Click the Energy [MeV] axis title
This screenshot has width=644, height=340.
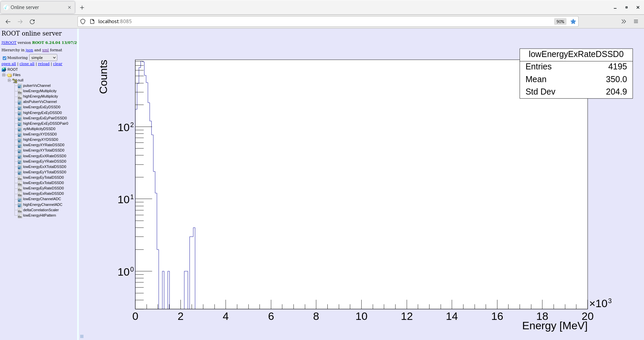555,326
